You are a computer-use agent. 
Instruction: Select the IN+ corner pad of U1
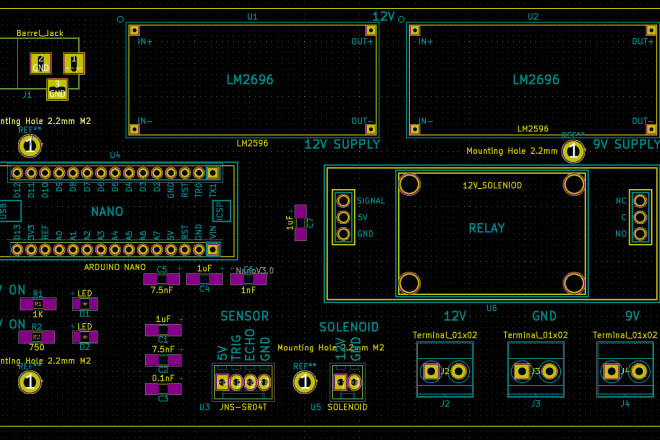point(134,30)
